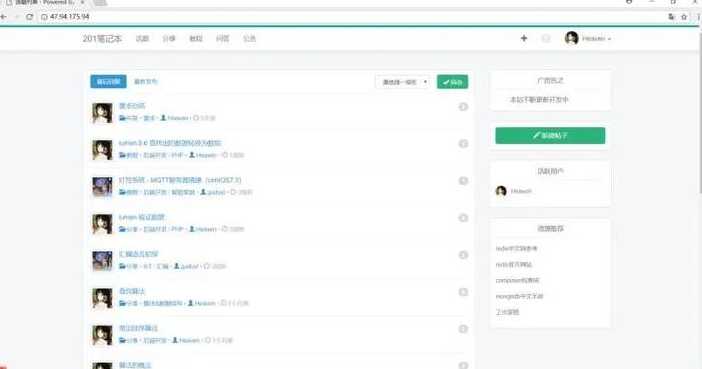This screenshot has width=702, height=369.
Task: Open sidebar link starting with mongodb
Action: [519, 296]
